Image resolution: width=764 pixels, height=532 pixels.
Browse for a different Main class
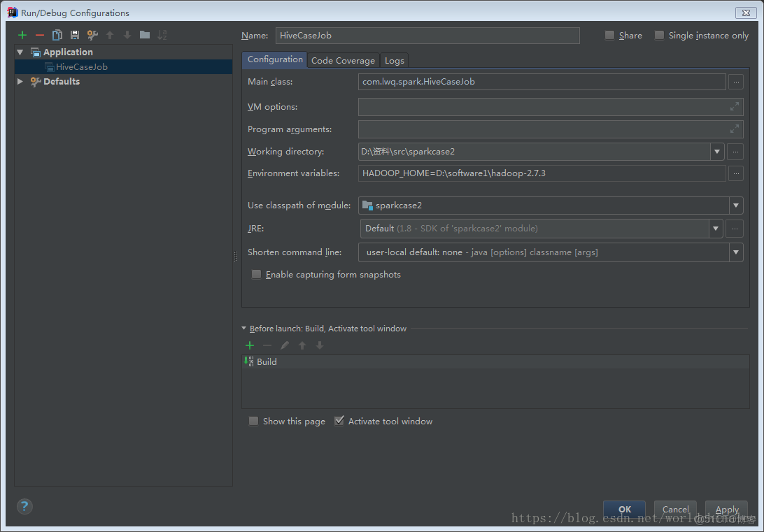coord(735,82)
